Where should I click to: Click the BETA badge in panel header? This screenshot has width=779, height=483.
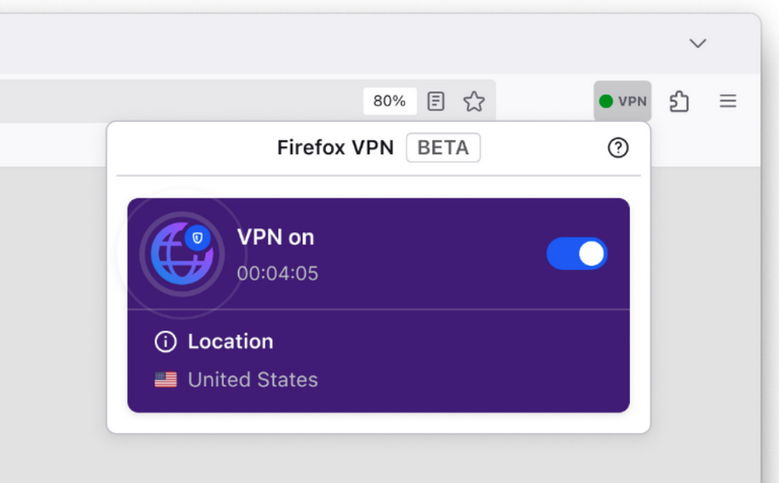point(443,148)
